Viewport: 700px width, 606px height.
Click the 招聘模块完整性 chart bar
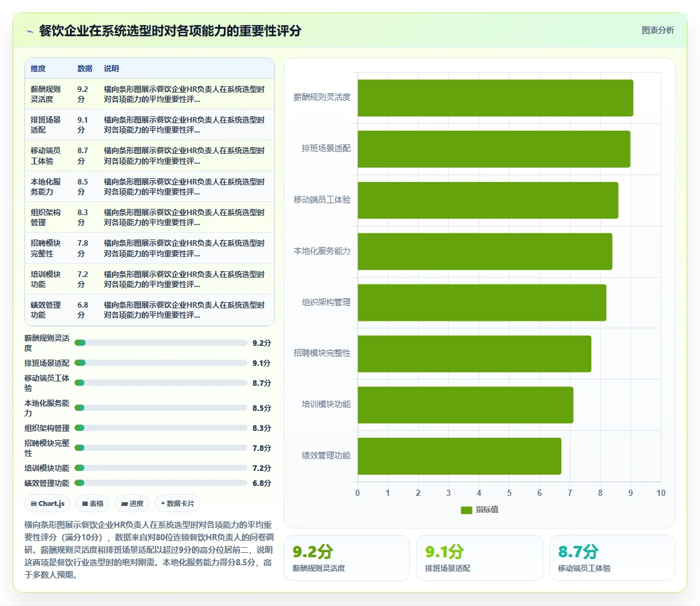pos(474,354)
